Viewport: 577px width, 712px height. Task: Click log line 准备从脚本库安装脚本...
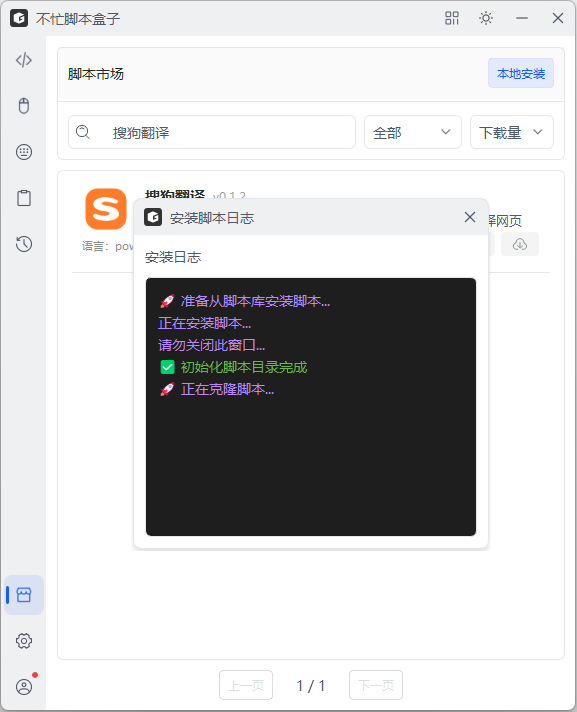coord(245,301)
